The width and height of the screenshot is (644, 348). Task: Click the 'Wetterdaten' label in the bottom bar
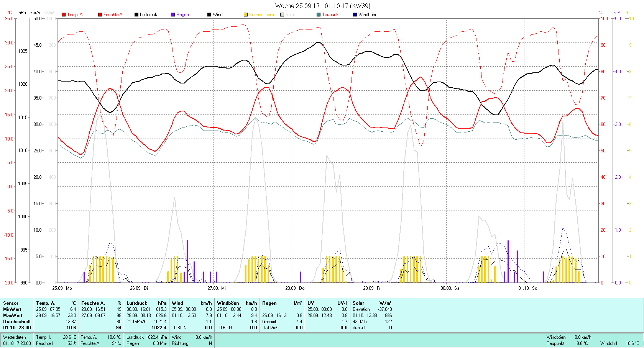pos(15,337)
